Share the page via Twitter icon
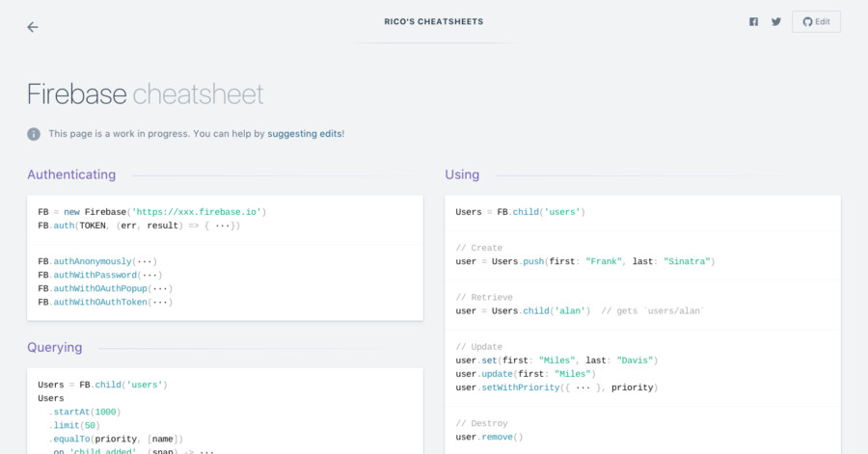Screen dimensions: 868x454 point(775,22)
